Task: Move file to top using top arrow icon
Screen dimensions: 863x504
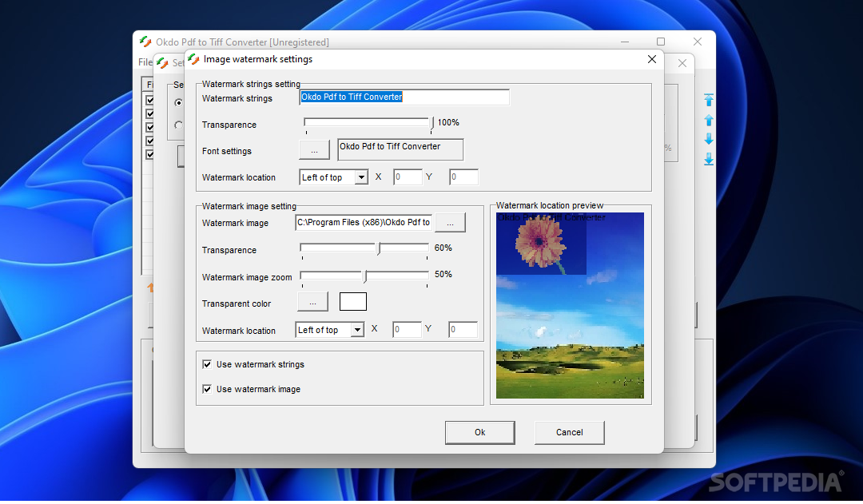Action: [x=708, y=100]
